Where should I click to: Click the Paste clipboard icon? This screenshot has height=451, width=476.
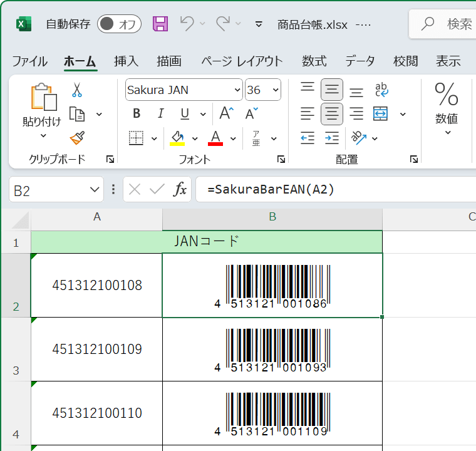coord(44,96)
